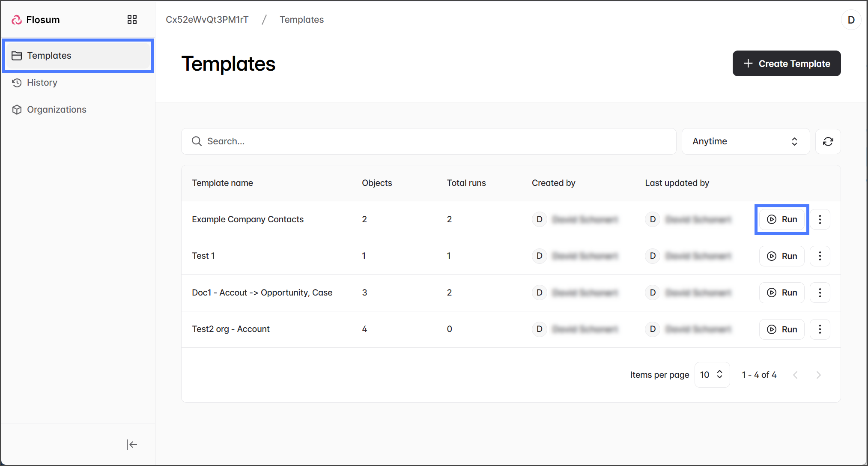The image size is (868, 466).
Task: Open the app grid switcher icon
Action: point(132,20)
